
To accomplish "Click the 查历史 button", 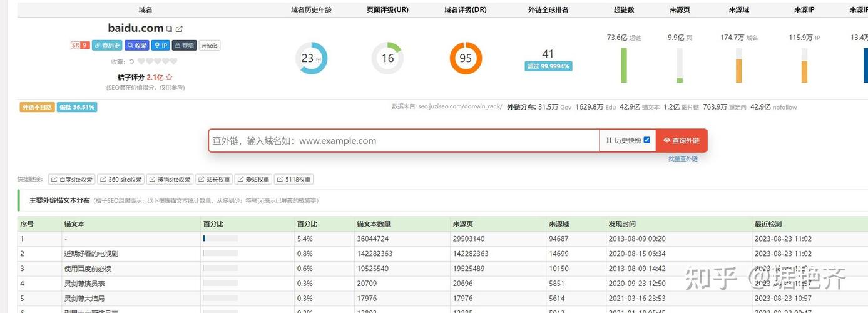I will click(x=107, y=45).
